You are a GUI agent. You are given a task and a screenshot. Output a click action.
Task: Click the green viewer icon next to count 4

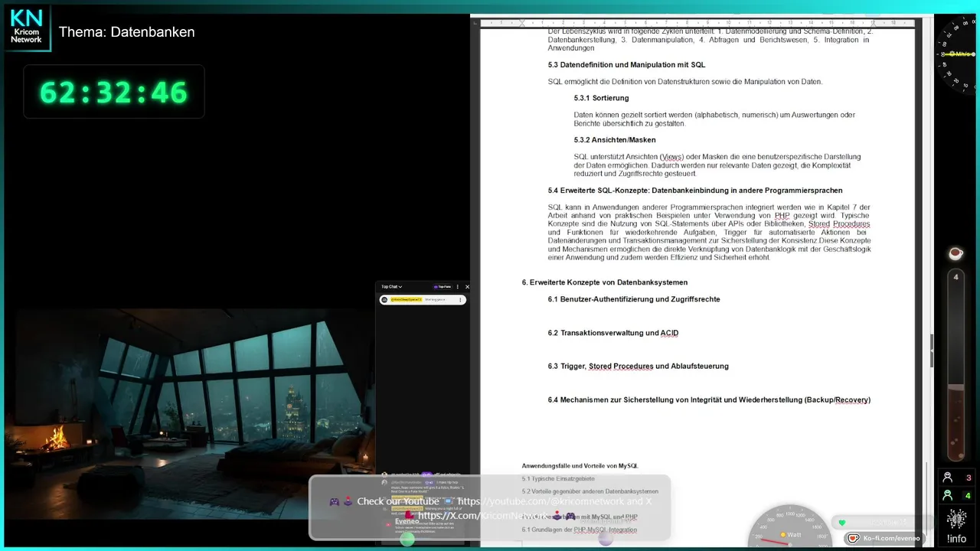pyautogui.click(x=948, y=496)
